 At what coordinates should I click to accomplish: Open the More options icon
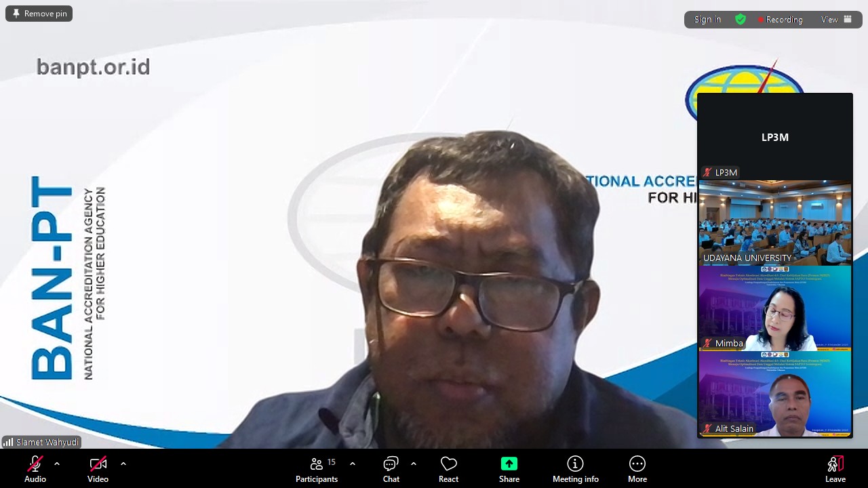click(x=637, y=464)
